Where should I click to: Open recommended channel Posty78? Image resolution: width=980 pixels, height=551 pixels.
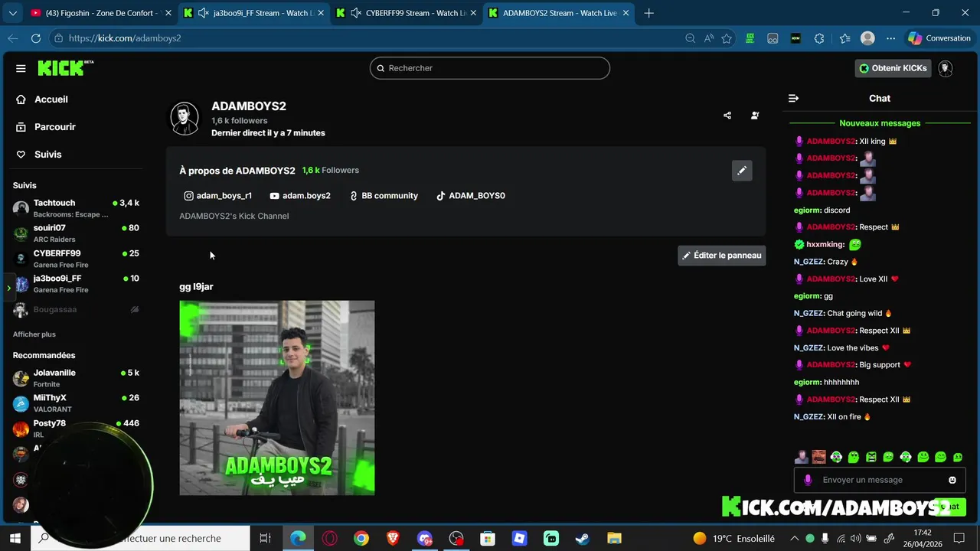77,429
